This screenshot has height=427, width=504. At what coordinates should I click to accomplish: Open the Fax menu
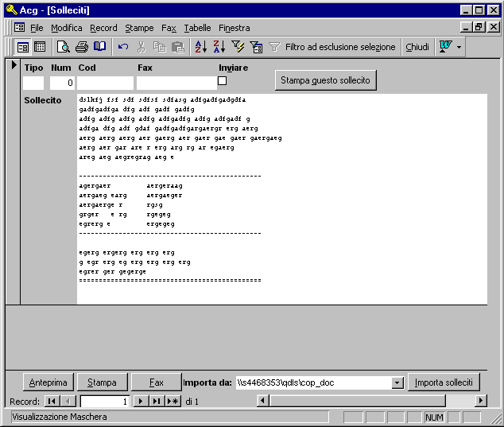click(169, 28)
